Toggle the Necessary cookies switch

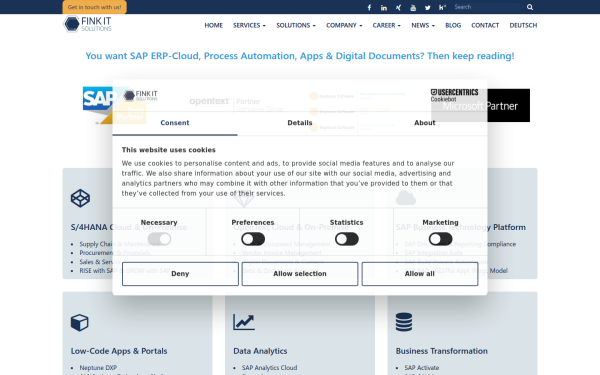159,239
